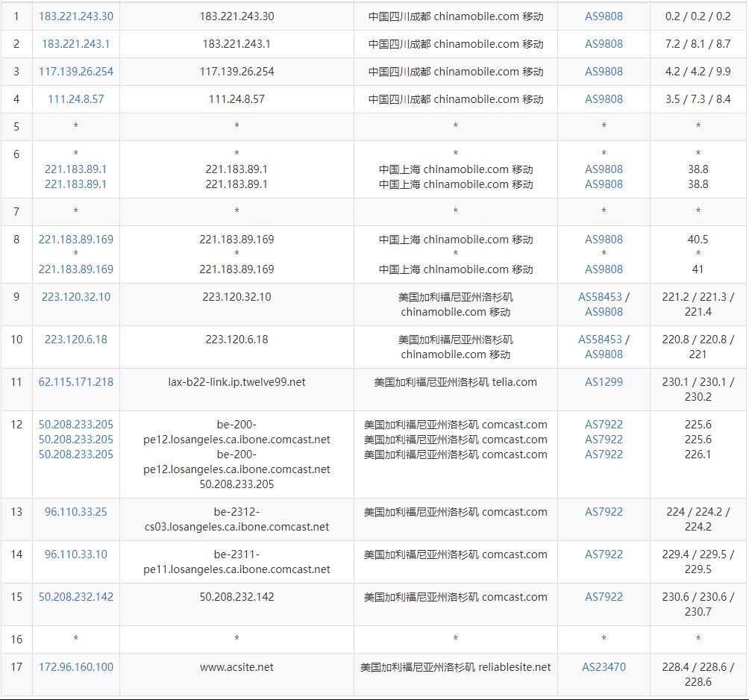The image size is (749, 700).
Task: Open the 96.110.33.25 IP link
Action: [76, 512]
